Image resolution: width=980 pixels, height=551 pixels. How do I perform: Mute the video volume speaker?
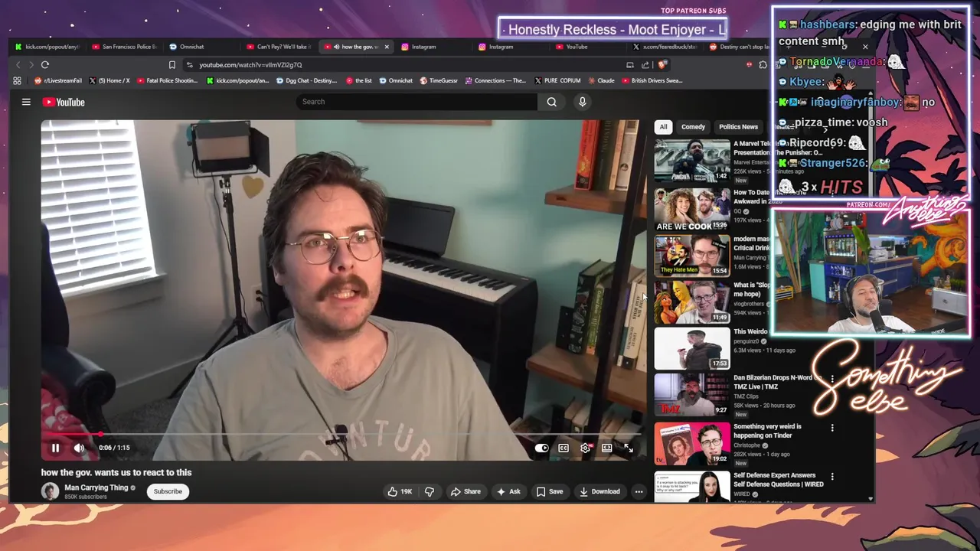click(79, 448)
